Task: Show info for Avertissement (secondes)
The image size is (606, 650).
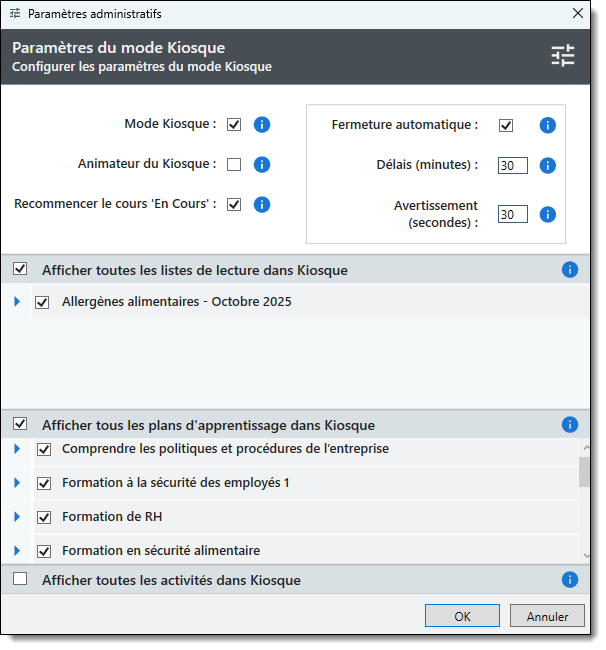Action: [x=547, y=214]
